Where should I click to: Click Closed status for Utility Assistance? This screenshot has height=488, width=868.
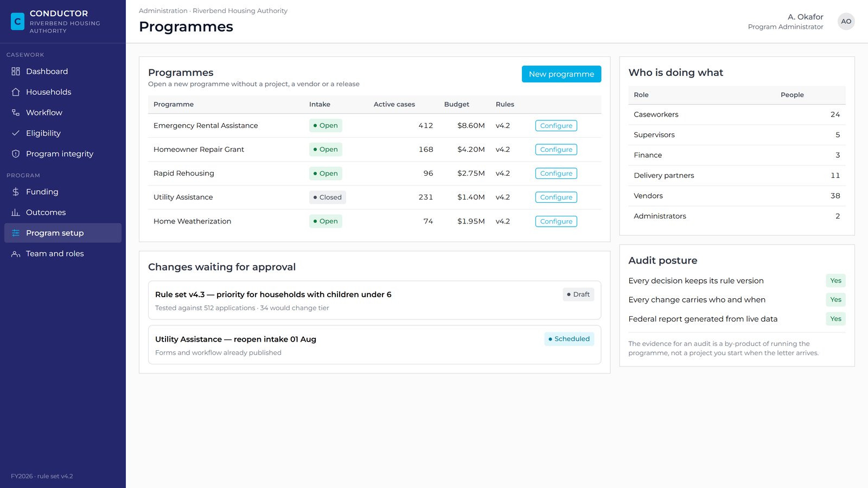click(x=328, y=197)
